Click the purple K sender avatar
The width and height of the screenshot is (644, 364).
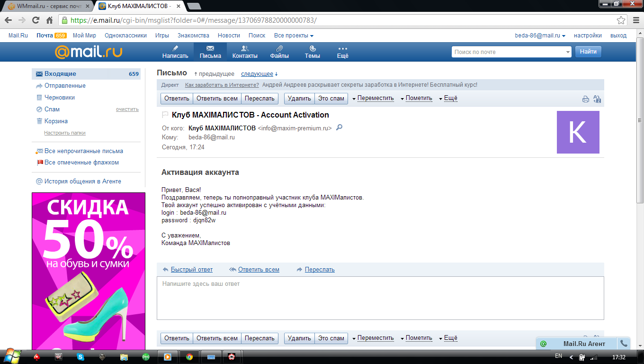click(x=578, y=132)
